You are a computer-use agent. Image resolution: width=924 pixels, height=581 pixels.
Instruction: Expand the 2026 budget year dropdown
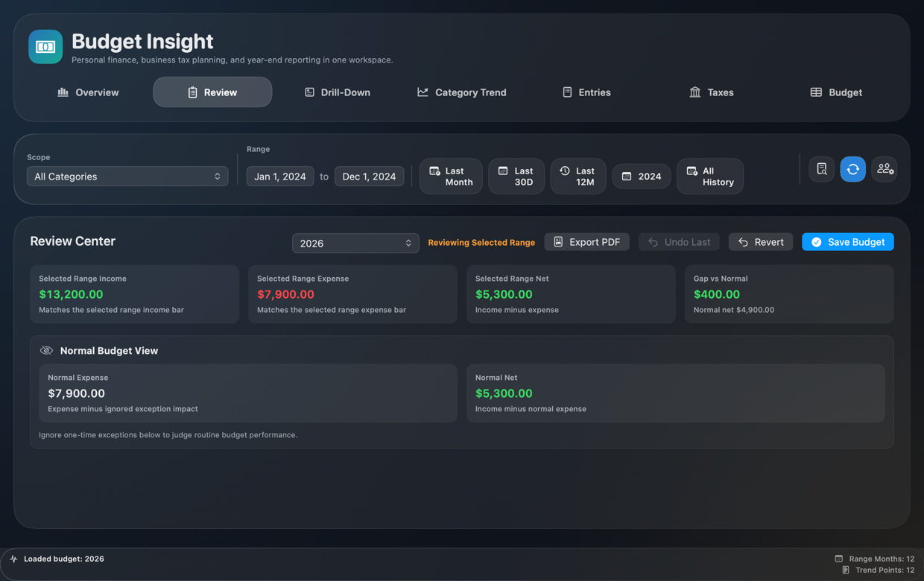(355, 244)
